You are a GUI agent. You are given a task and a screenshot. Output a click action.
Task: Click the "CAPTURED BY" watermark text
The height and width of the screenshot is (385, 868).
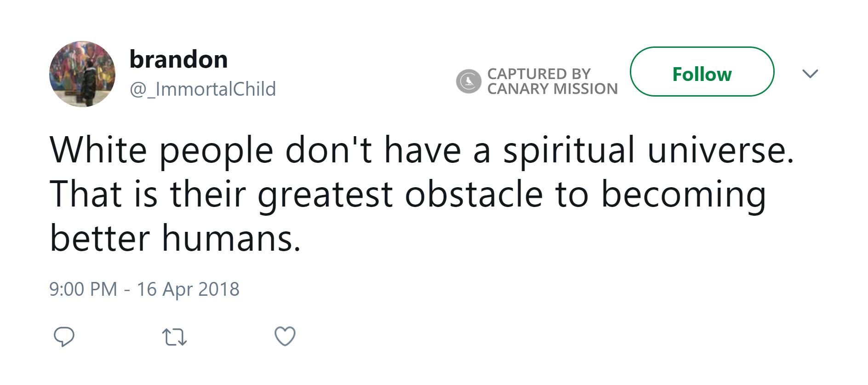pos(539,74)
